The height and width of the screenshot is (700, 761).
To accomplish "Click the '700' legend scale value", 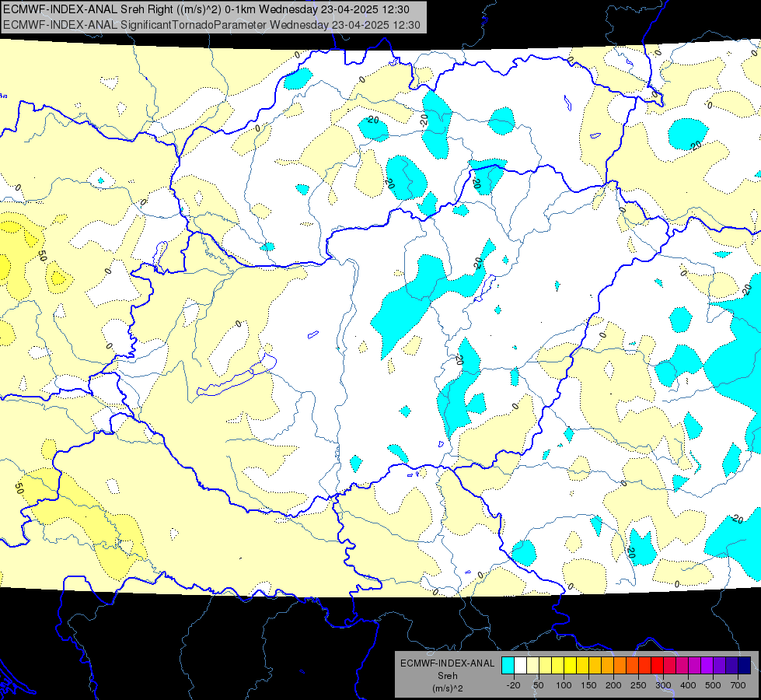I will 738,685.
